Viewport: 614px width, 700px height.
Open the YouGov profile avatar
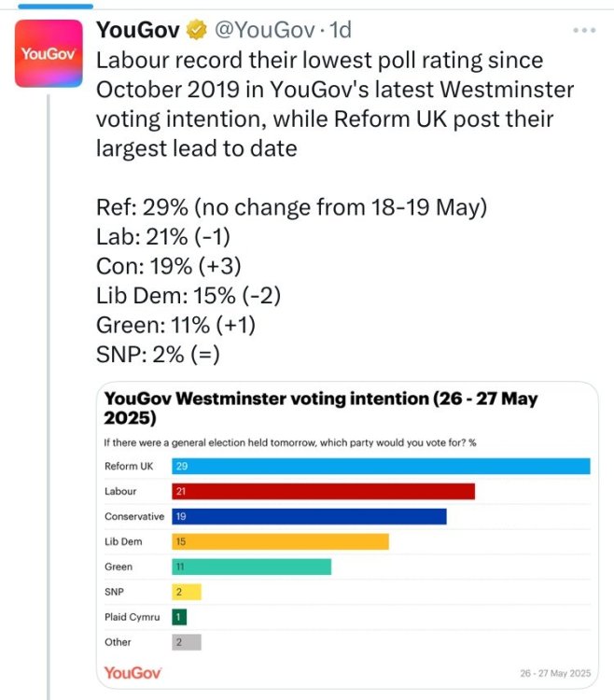[49, 53]
